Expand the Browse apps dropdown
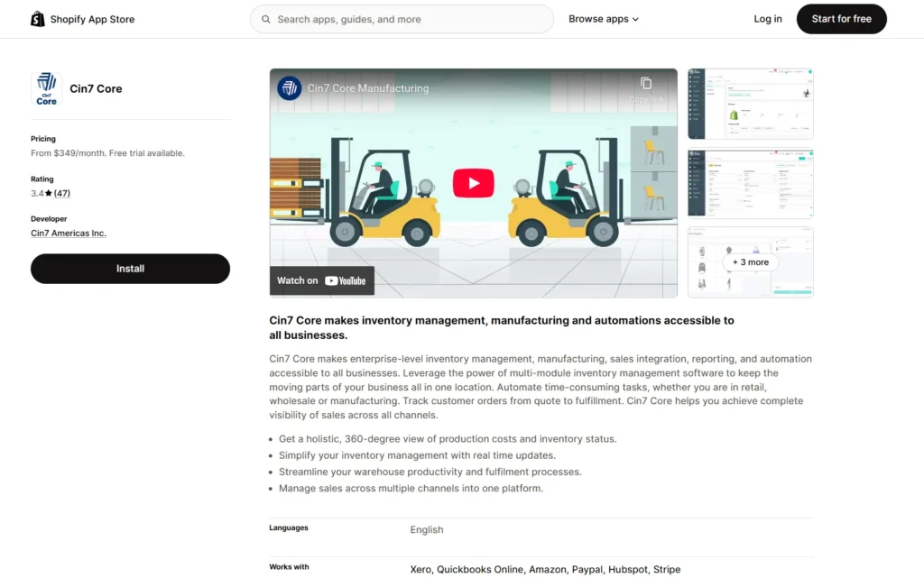924x587 pixels. (603, 19)
